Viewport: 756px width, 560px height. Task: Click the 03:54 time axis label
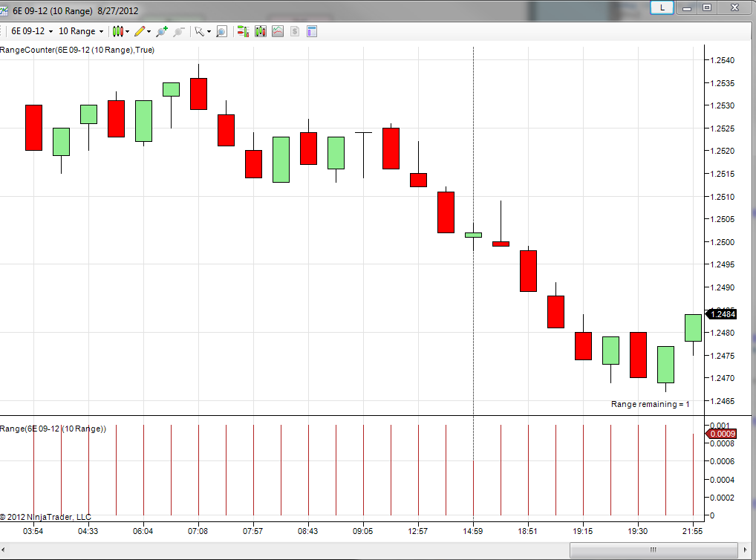[x=33, y=531]
